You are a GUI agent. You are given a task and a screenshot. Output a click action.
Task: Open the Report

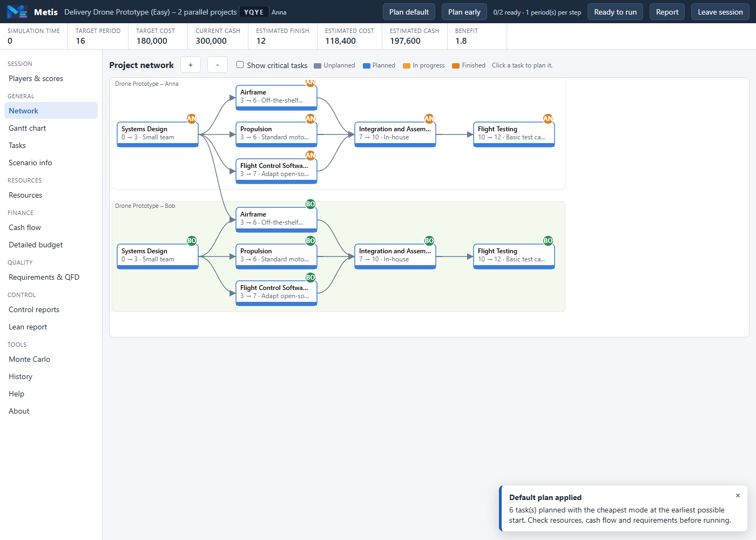[667, 12]
